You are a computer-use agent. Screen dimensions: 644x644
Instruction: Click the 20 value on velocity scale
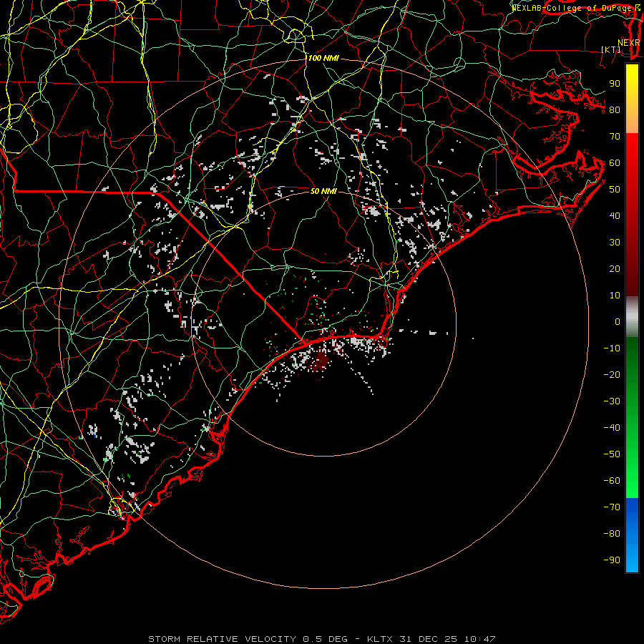(x=615, y=269)
